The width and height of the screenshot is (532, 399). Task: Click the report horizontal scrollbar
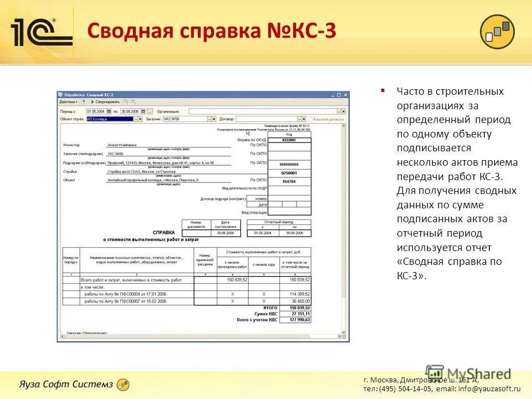(201, 336)
